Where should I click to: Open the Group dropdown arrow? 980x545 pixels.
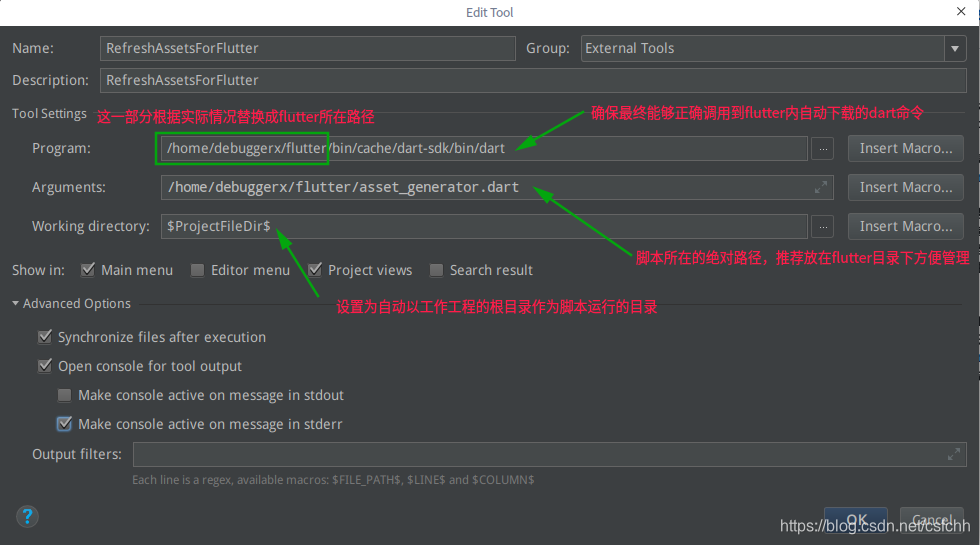tap(955, 48)
